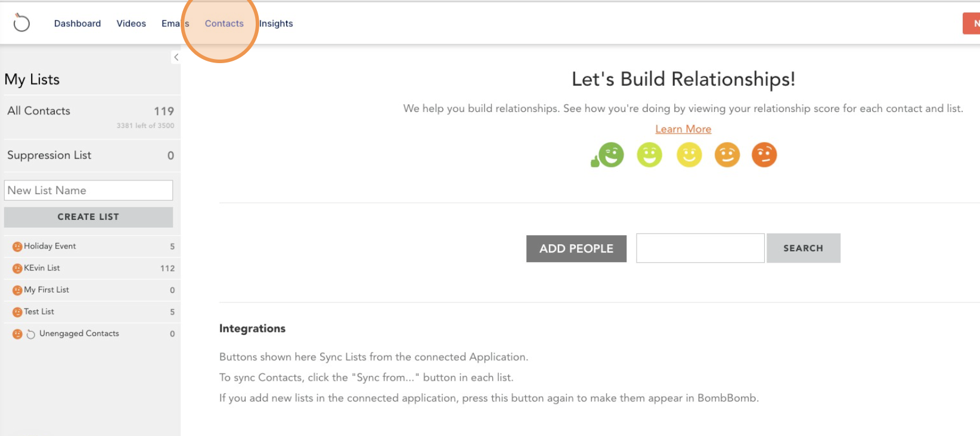The image size is (980, 436).
Task: Click the 119 All Contacts count
Action: pos(164,111)
